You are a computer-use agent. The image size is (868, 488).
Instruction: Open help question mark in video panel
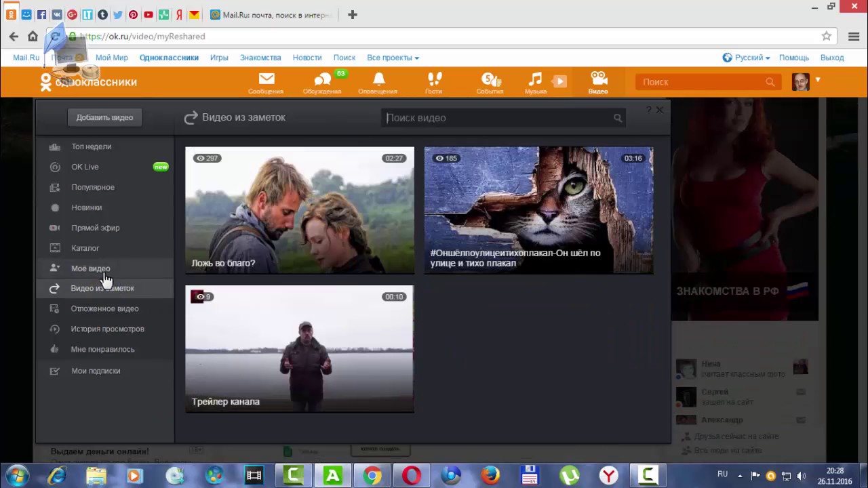(x=648, y=110)
